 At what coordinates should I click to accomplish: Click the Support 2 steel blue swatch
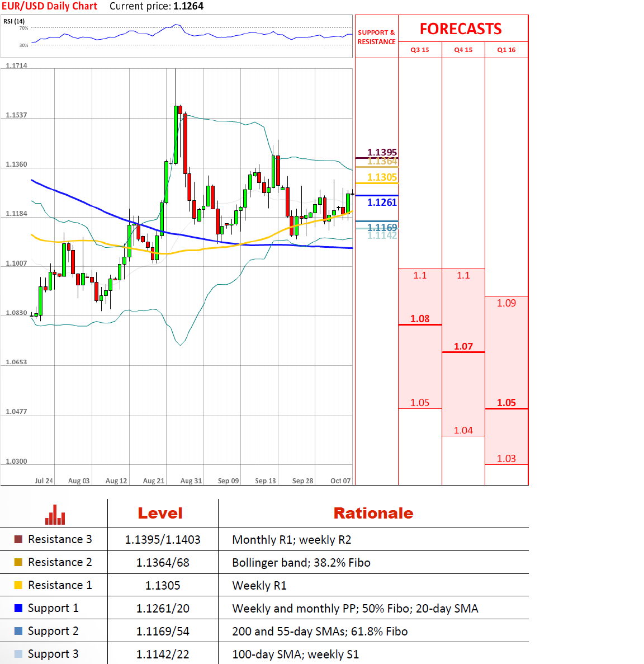click(x=18, y=631)
